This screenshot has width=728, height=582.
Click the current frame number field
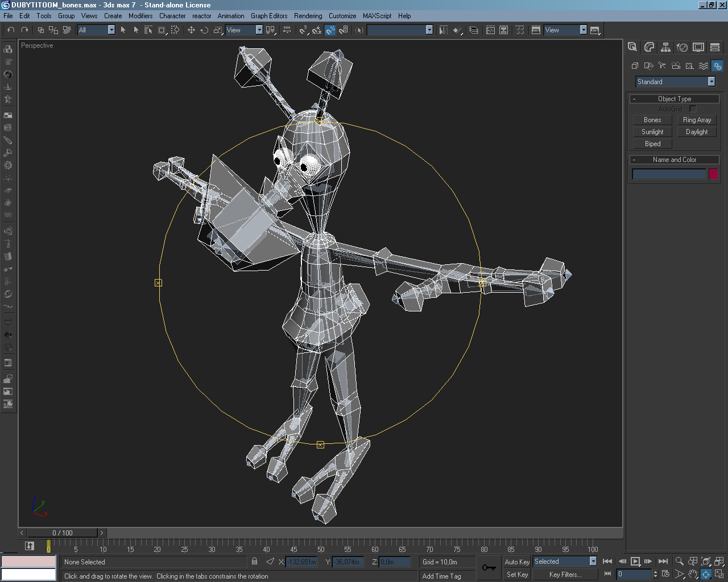pos(634,575)
